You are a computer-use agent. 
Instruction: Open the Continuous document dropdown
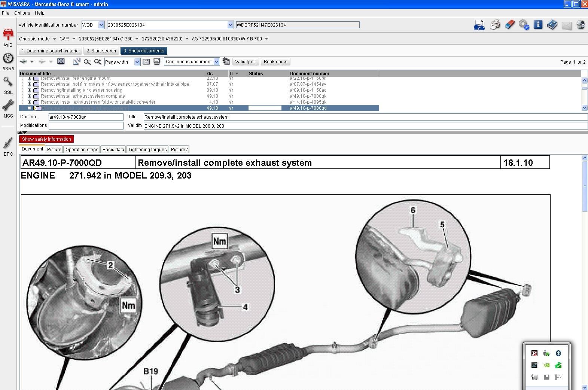click(216, 62)
